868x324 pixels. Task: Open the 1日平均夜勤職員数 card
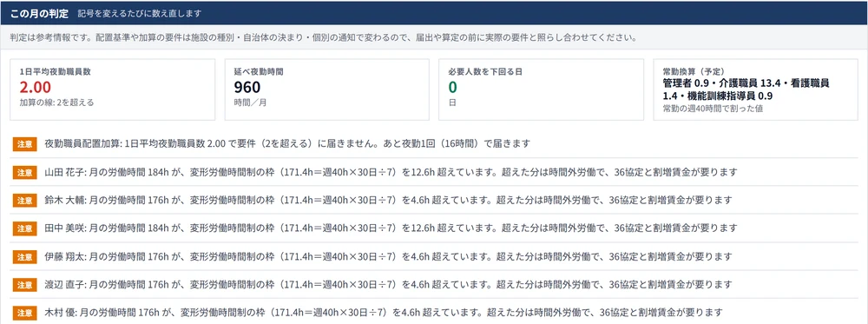coord(112,89)
